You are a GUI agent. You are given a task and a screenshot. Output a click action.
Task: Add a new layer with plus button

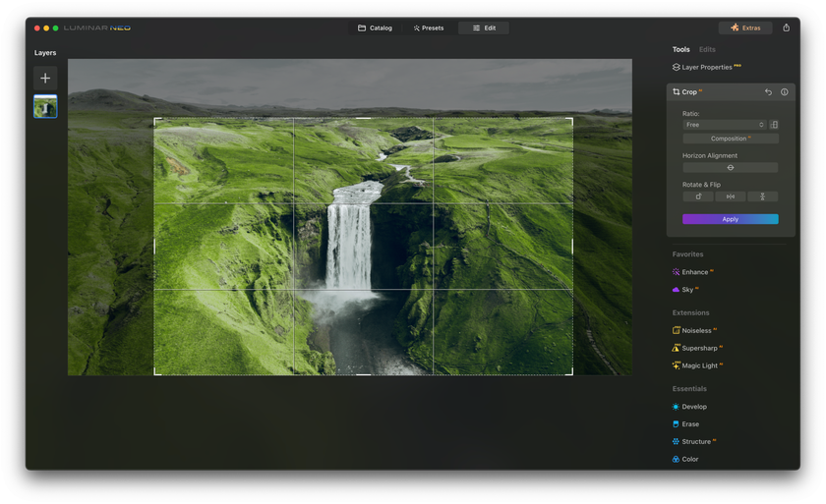pos(45,79)
